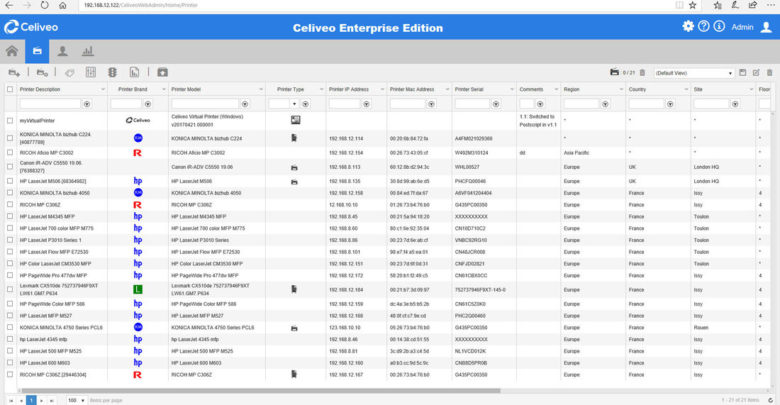Click the add printer toolbar icon
The width and height of the screenshot is (780, 405).
coord(14,73)
